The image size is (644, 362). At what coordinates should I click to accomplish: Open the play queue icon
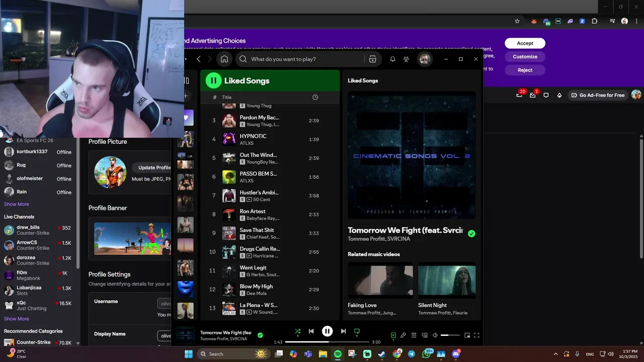414,335
